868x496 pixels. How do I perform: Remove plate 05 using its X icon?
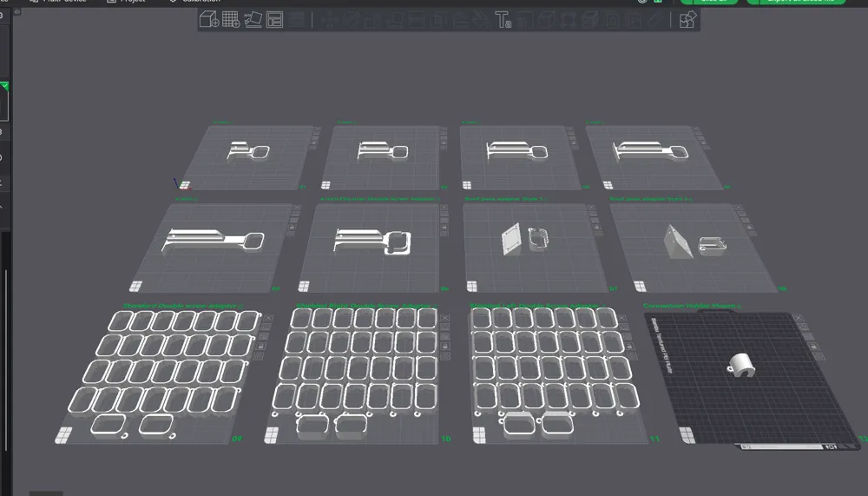point(297,208)
